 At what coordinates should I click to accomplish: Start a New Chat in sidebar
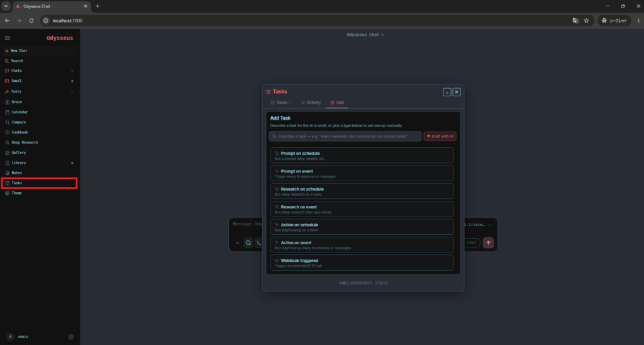pyautogui.click(x=40, y=50)
